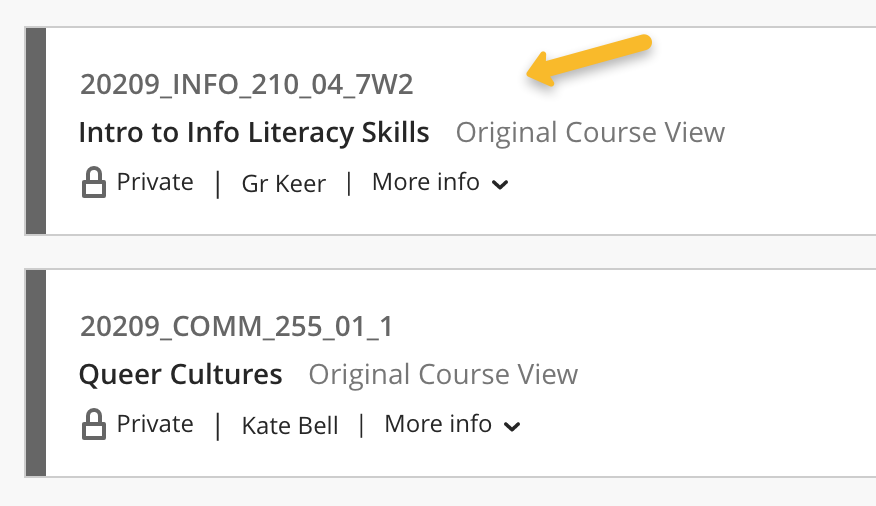
Task: Click instructor name Gr Keer
Action: (284, 184)
